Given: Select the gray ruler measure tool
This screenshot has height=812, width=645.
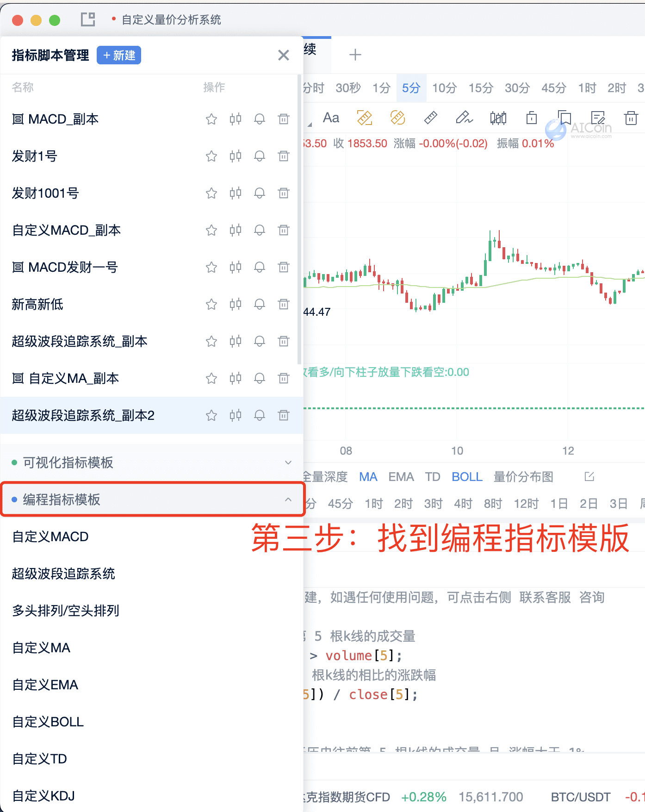Looking at the screenshot, I should click(430, 118).
